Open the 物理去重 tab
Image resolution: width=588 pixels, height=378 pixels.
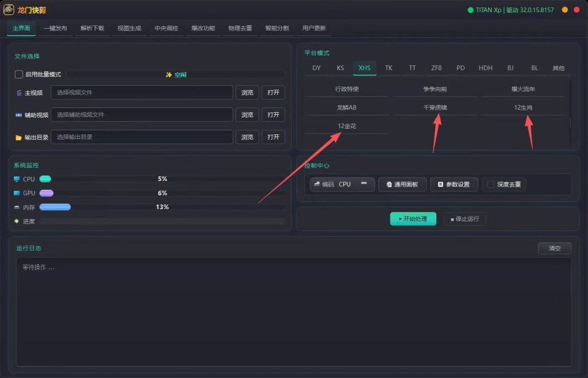(240, 28)
